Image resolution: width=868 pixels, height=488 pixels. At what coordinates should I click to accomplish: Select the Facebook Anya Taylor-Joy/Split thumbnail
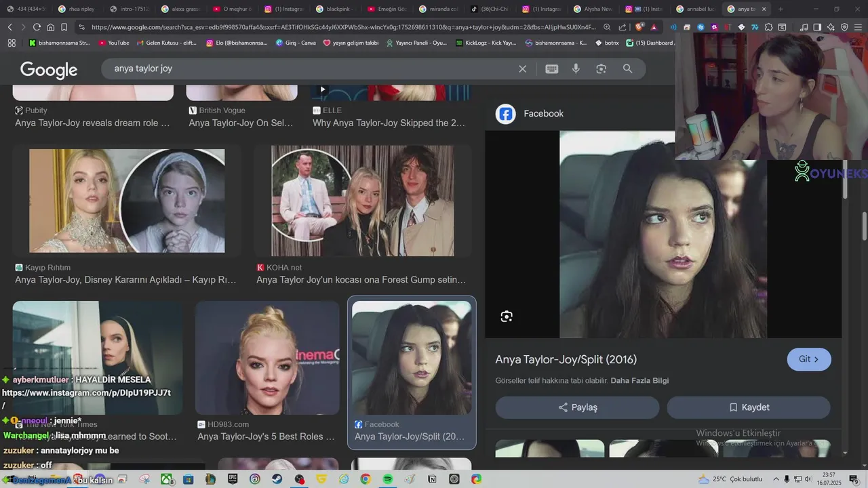pos(412,358)
